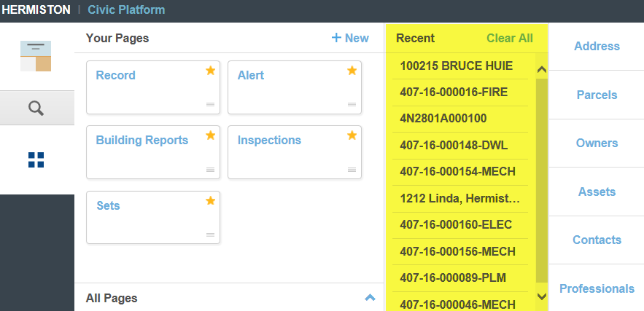Screen dimensions: 644x311
Task: Open the Building Reports page card
Action: (x=142, y=141)
